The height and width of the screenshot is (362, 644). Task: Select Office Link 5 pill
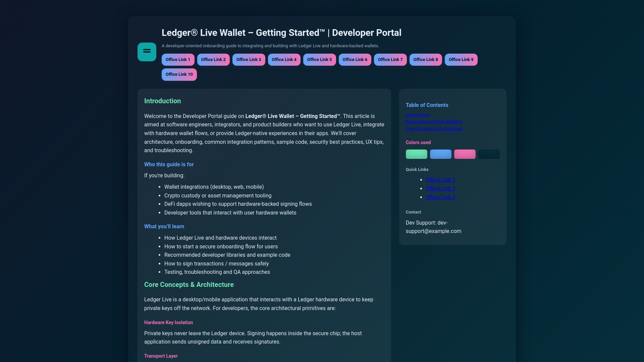319,60
